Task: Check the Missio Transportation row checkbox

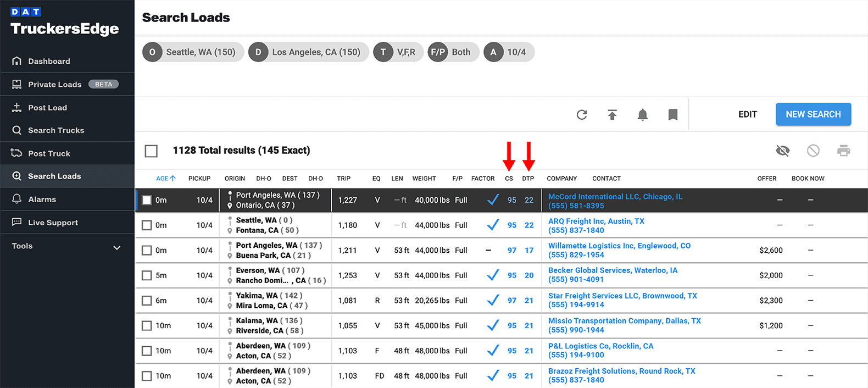Action: (147, 326)
